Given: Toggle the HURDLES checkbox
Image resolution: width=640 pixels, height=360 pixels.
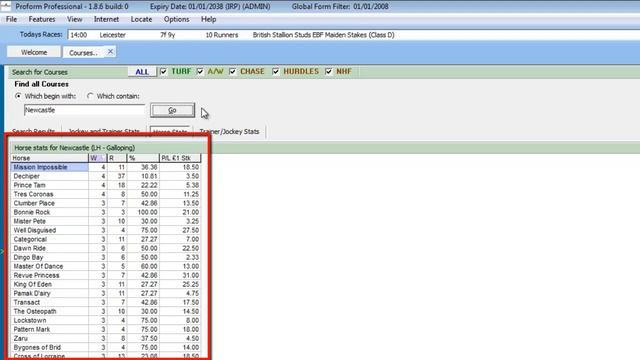Looking at the screenshot, I should click(276, 71).
